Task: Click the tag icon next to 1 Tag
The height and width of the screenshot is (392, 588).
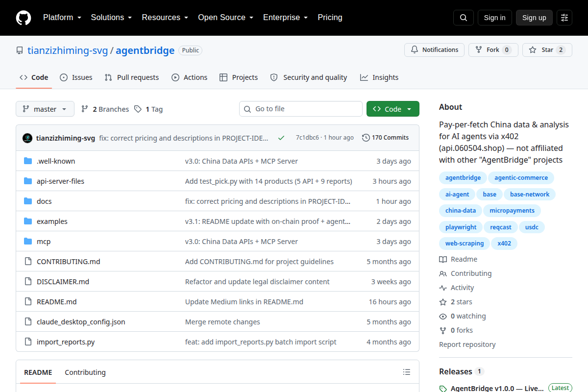Action: click(x=138, y=109)
